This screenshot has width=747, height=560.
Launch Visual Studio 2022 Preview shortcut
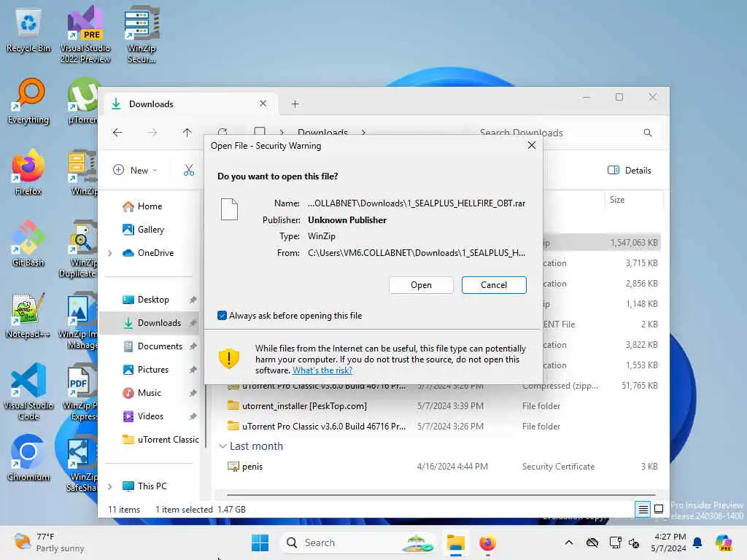(85, 34)
